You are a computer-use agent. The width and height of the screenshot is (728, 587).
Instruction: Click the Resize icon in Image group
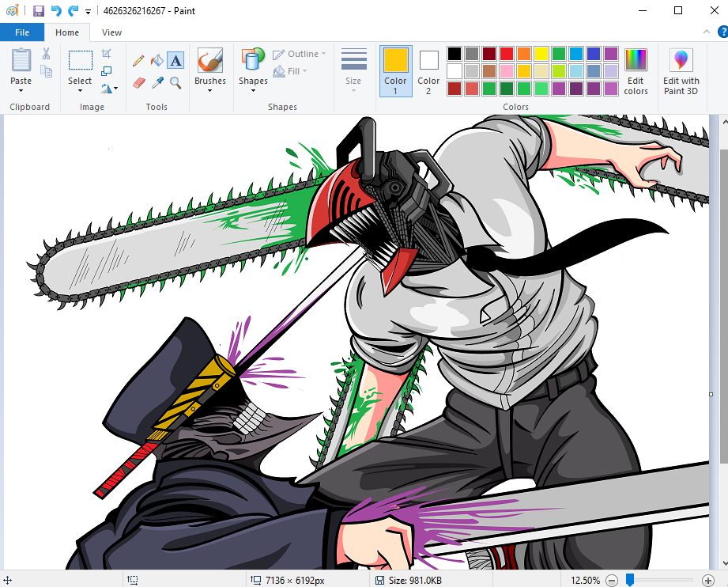click(x=107, y=70)
